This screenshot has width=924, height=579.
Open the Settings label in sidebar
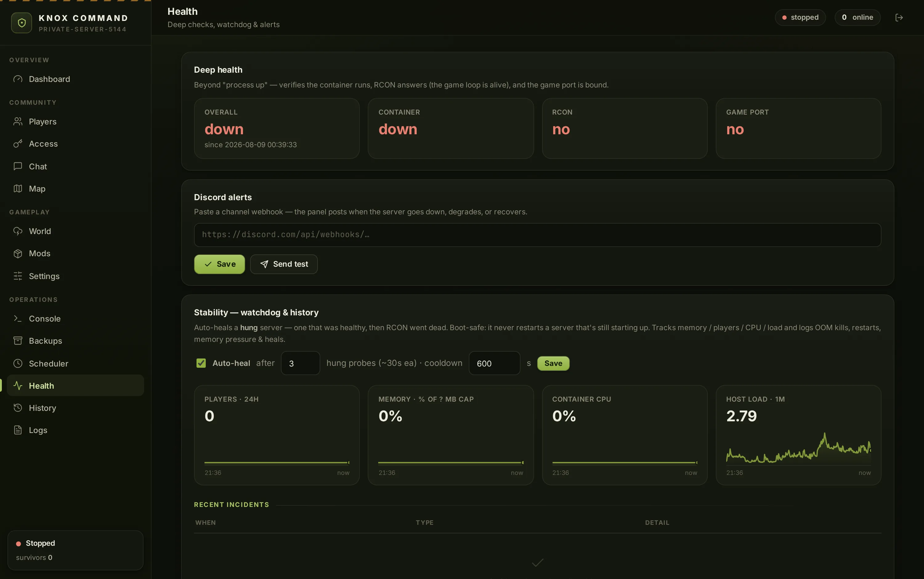[x=44, y=276]
